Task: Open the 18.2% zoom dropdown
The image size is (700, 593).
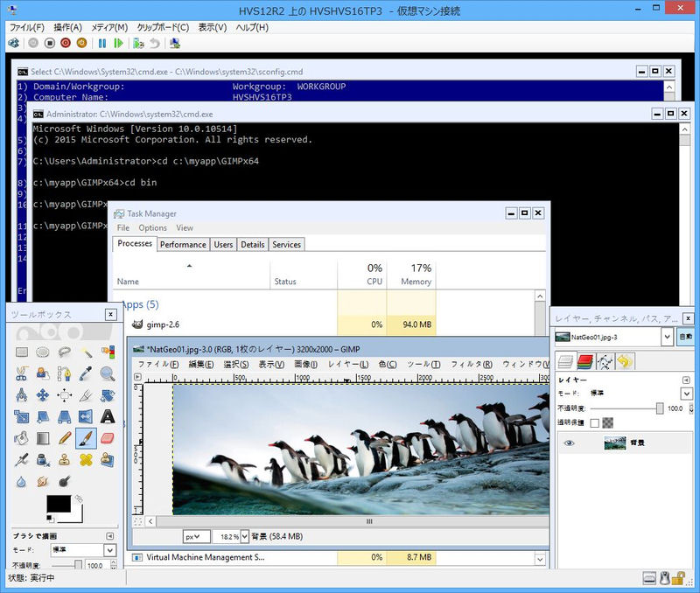Action: (245, 536)
